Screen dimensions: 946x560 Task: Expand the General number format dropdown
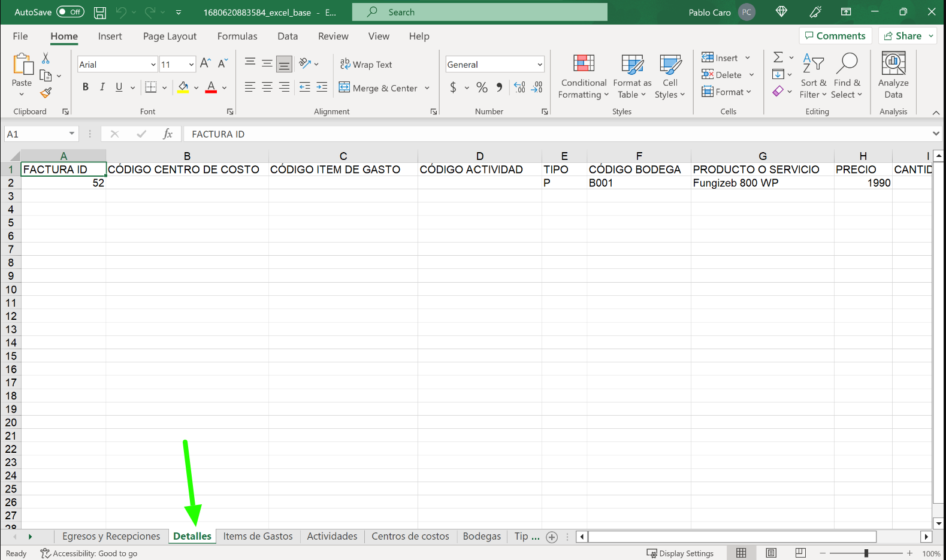pos(539,65)
